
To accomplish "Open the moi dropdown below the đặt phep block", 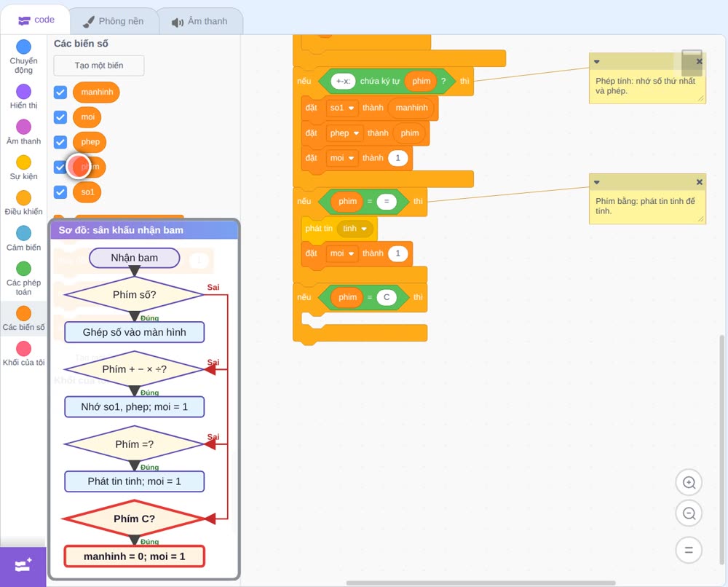I will pyautogui.click(x=341, y=158).
